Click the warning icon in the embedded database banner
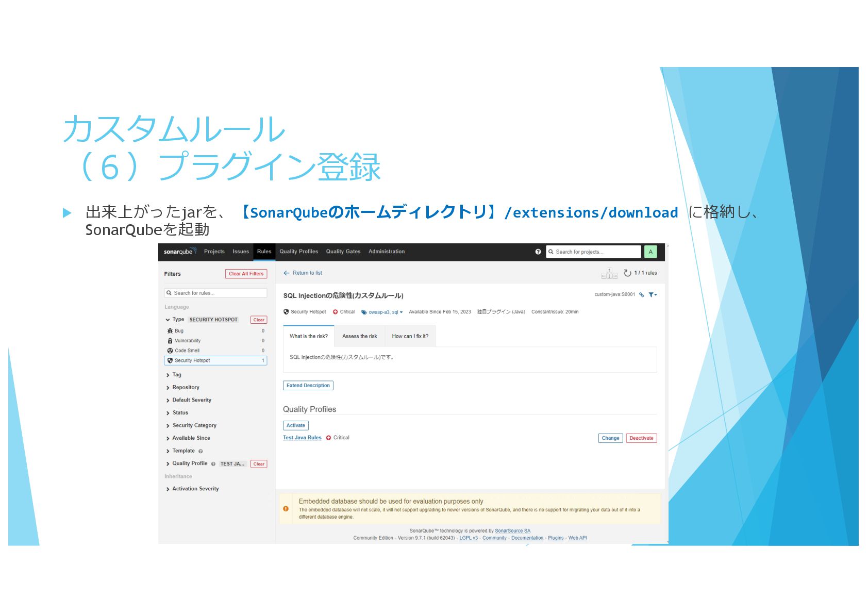This screenshot has height=614, width=868. point(286,509)
